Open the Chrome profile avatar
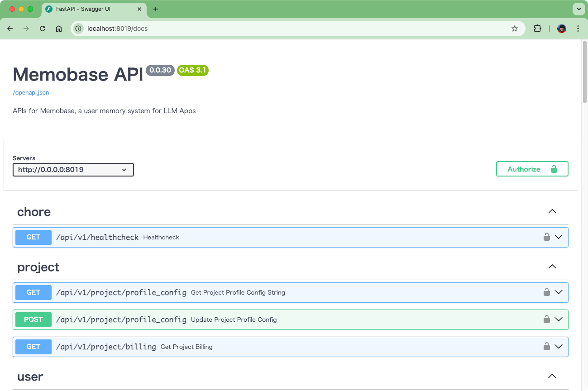Image resolution: width=588 pixels, height=391 pixels. 562,29
